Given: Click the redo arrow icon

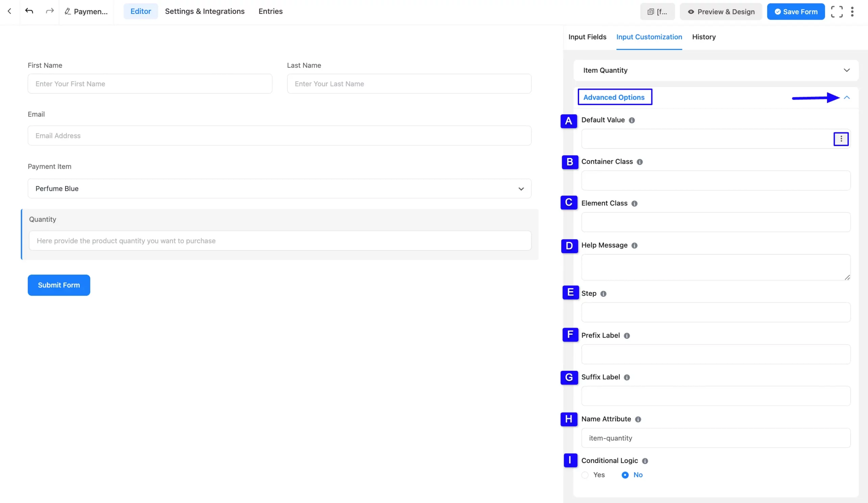Looking at the screenshot, I should tap(50, 11).
